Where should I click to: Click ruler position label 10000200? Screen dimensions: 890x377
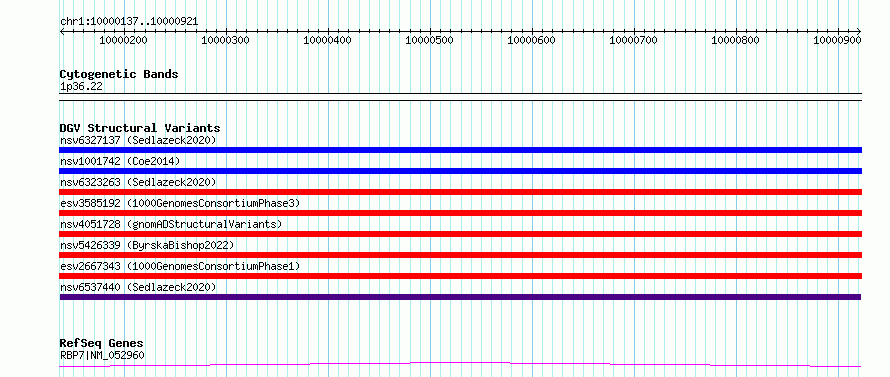point(123,40)
